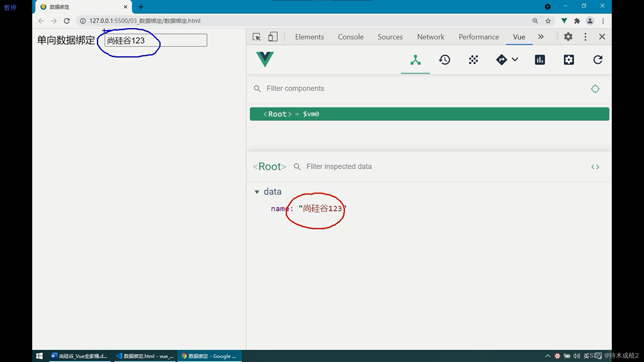Switch to the Network tab

point(431,37)
